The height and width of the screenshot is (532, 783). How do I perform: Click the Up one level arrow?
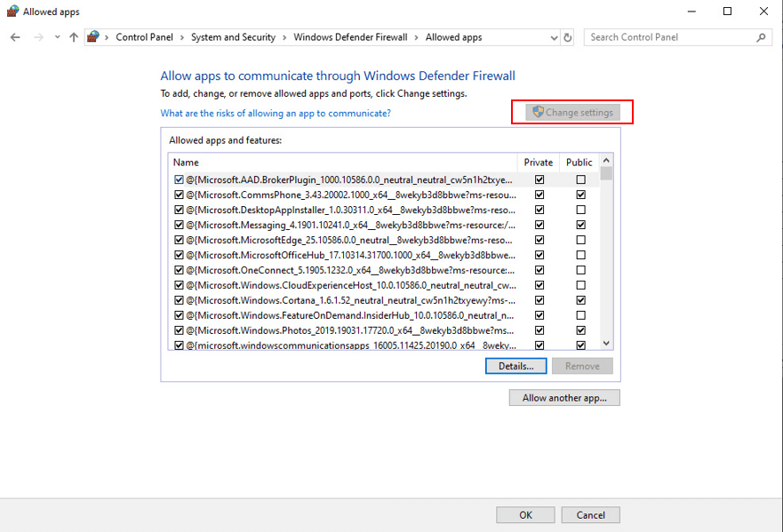[73, 37]
